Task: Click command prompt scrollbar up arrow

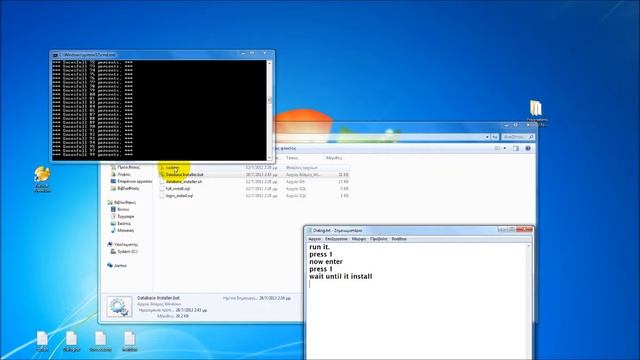Action: 269,63
